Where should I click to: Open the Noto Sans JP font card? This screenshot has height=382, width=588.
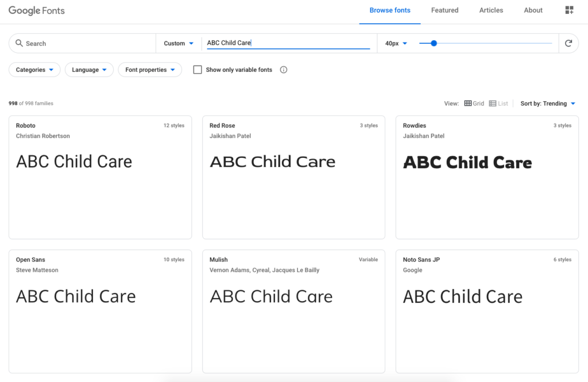pos(487,311)
